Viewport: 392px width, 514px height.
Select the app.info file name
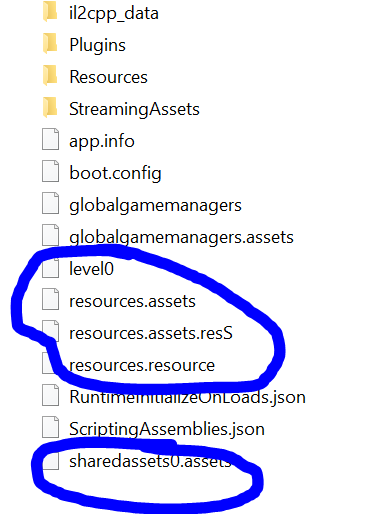point(102,141)
